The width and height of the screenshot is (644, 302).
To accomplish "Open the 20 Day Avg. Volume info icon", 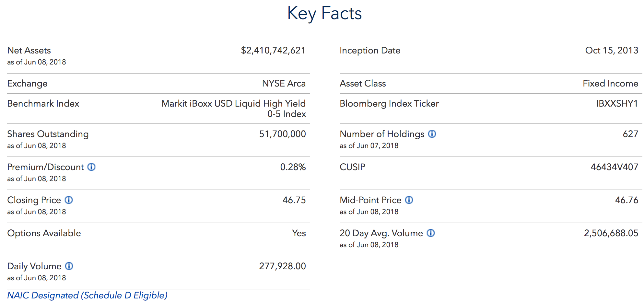I will (x=431, y=233).
